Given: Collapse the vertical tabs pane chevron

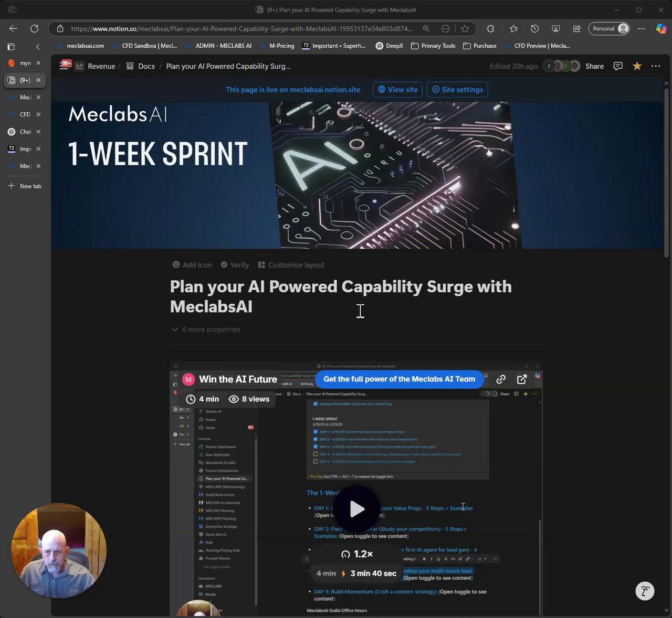Looking at the screenshot, I should tap(38, 47).
